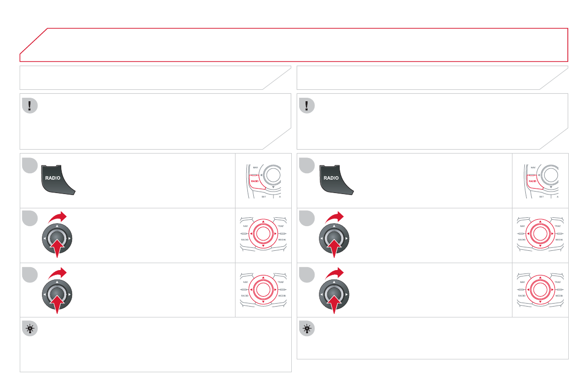Click the red-outlined page header banner
The image size is (588, 392).
coord(294,45)
